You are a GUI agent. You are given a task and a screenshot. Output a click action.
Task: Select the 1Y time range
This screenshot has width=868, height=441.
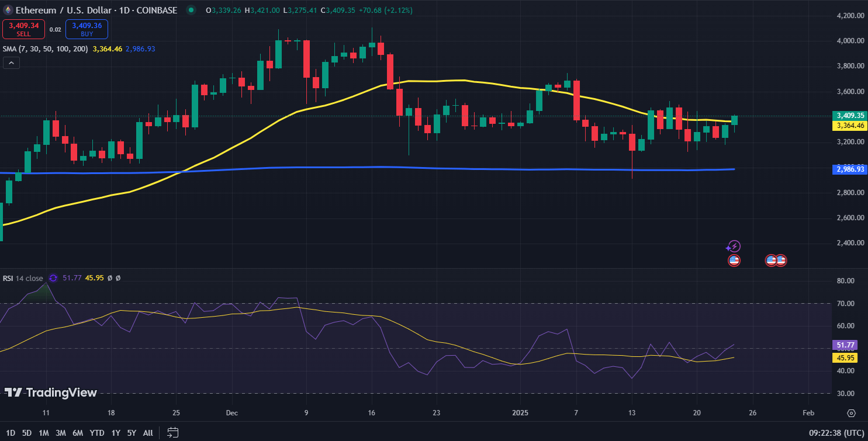pyautogui.click(x=116, y=433)
